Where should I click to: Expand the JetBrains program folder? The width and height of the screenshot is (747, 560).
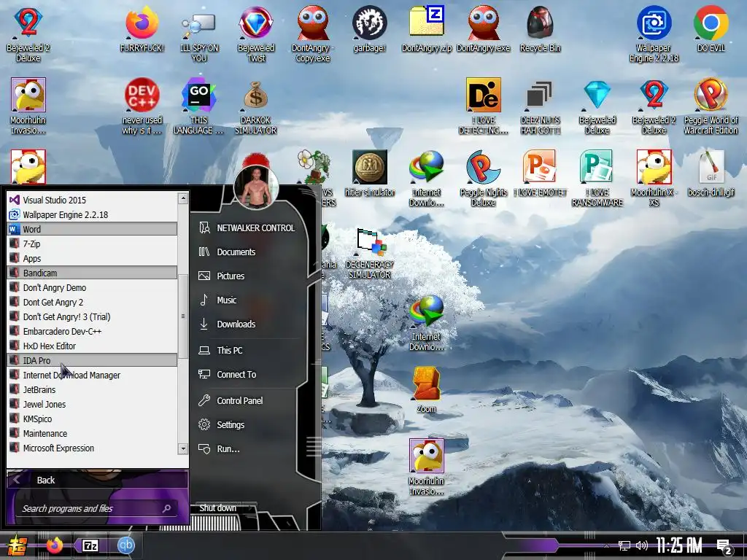(x=93, y=389)
